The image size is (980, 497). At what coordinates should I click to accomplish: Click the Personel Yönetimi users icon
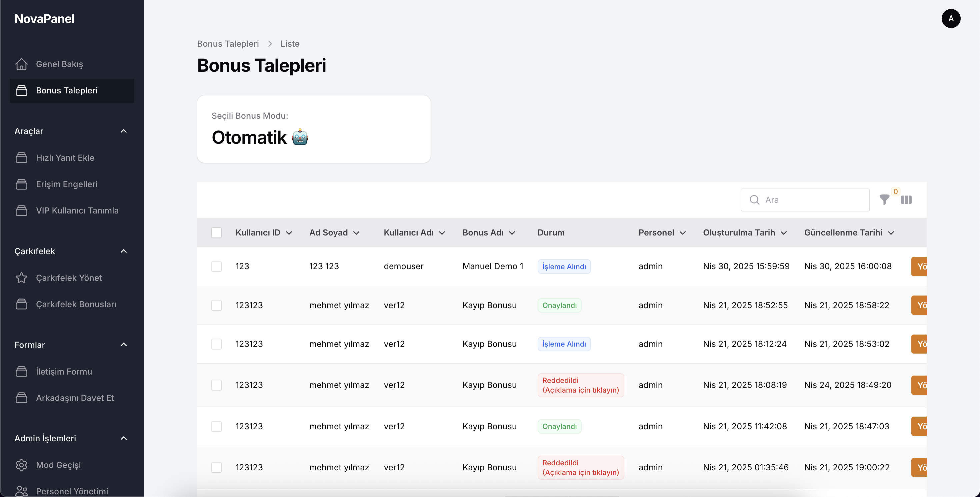21,491
